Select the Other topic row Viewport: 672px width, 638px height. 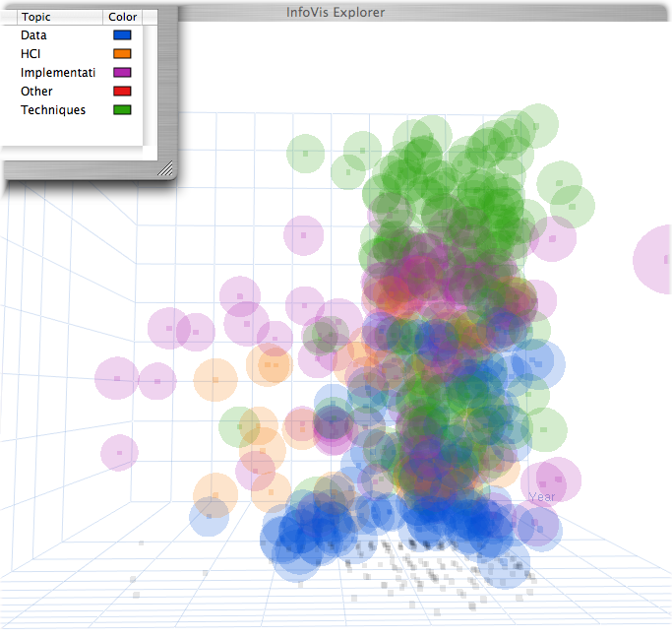pos(72,92)
